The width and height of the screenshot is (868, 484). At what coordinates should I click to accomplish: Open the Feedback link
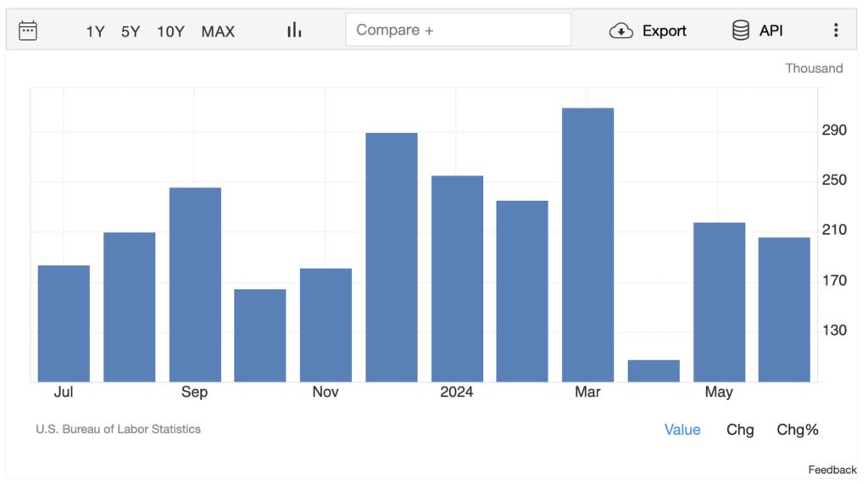coord(832,470)
